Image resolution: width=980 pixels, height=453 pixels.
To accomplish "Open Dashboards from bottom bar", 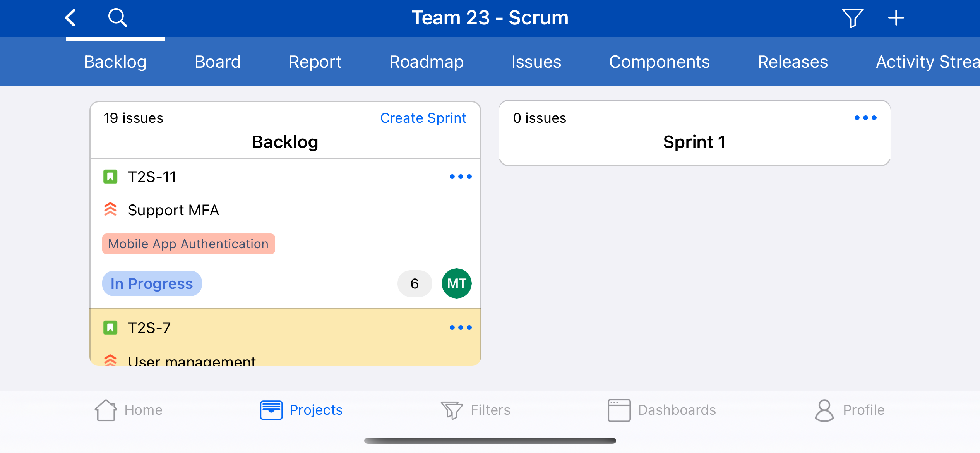I will click(662, 410).
